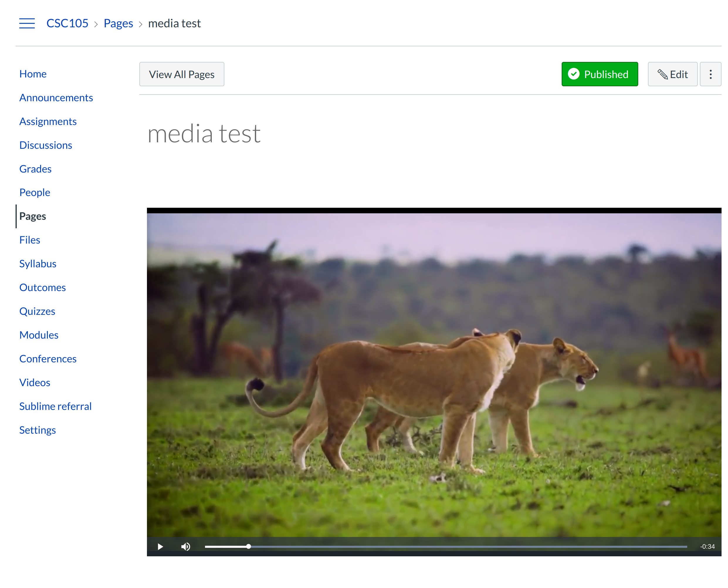
Task: Go to Pages breadcrumb link
Action: (118, 23)
